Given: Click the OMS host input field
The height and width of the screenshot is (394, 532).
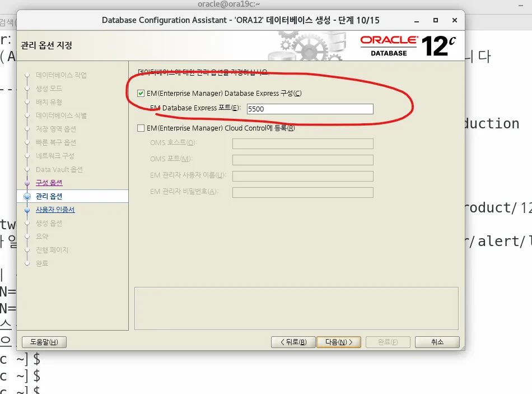Looking at the screenshot, I should (302, 143).
